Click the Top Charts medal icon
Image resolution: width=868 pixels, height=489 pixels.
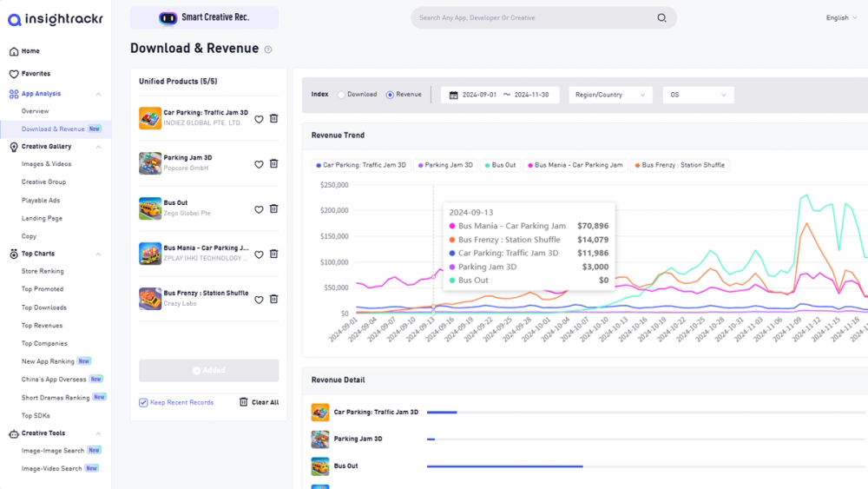pyautogui.click(x=14, y=254)
